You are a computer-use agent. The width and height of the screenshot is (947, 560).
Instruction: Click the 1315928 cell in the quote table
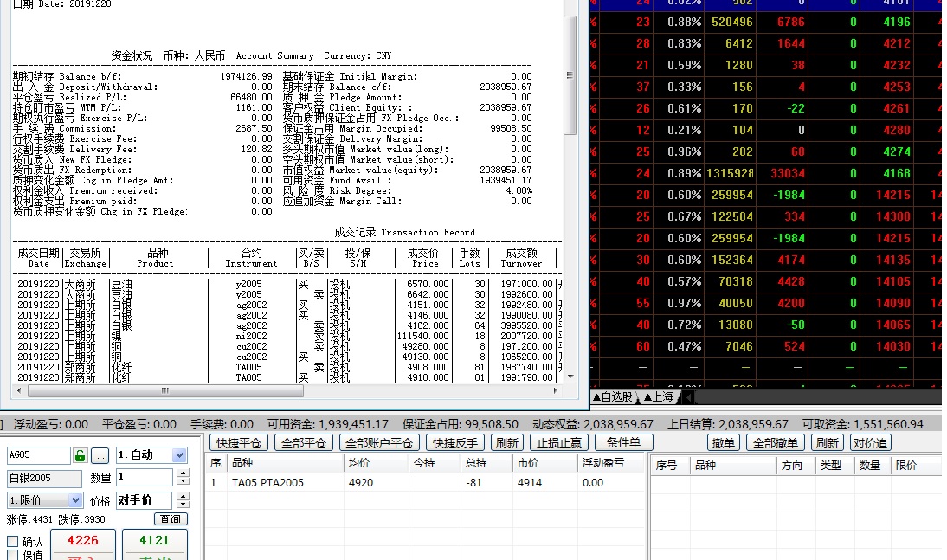[x=731, y=173]
